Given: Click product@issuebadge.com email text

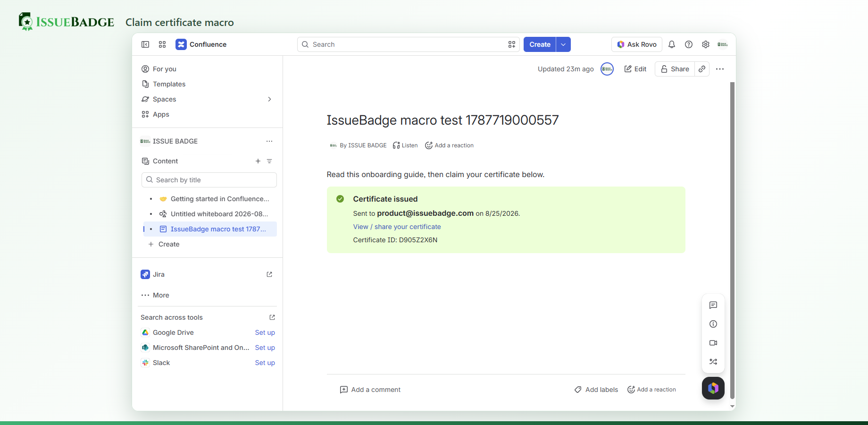Looking at the screenshot, I should click(425, 213).
